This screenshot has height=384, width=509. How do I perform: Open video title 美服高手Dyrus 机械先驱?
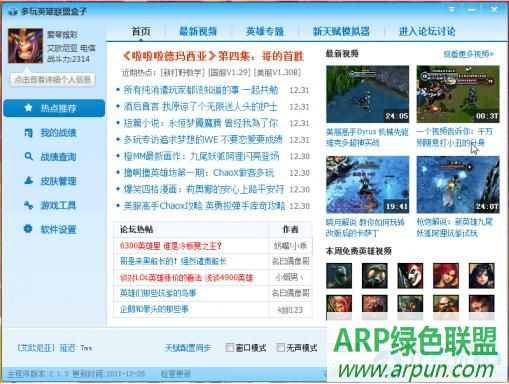[x=367, y=137]
